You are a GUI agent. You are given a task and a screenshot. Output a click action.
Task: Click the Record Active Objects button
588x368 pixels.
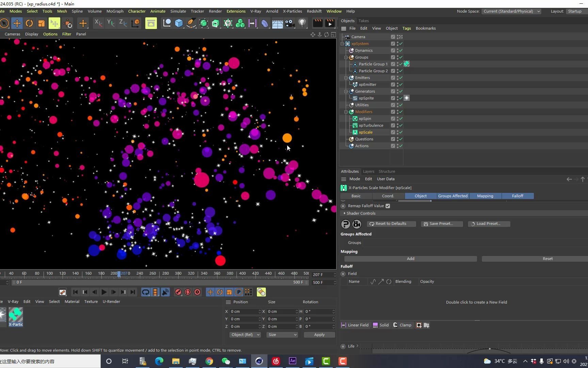[178, 292]
